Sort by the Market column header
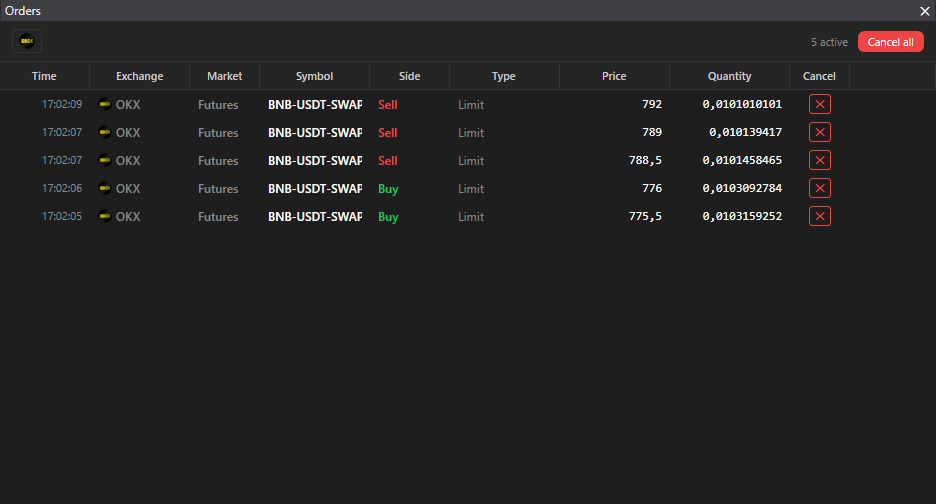Screen dimensions: 936x504 click(x=224, y=76)
